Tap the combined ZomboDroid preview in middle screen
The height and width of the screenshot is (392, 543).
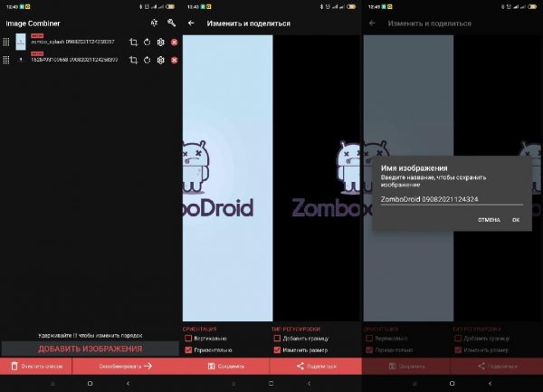click(x=271, y=178)
